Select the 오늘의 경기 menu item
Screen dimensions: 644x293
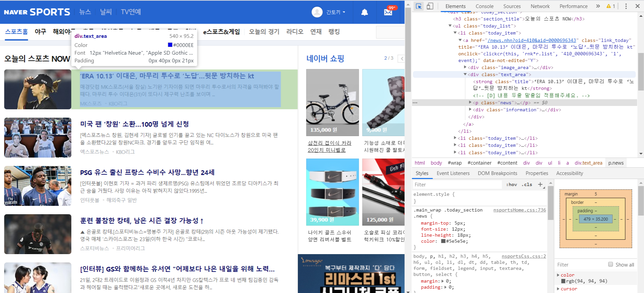[264, 32]
